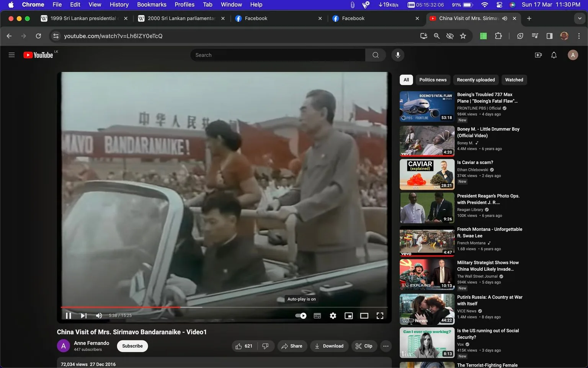Screen dimensions: 588x368
Task: Toggle theater mode
Action: point(364,315)
